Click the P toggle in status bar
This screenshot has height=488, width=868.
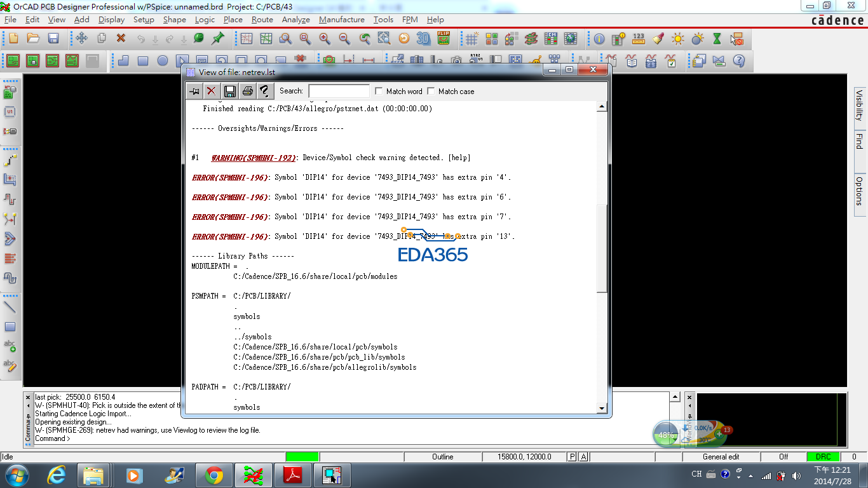572,457
